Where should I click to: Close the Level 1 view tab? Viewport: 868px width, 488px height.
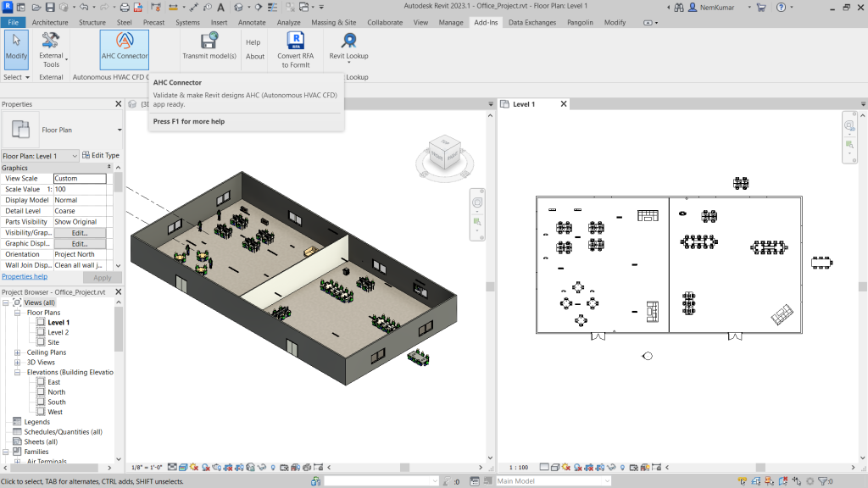(564, 104)
